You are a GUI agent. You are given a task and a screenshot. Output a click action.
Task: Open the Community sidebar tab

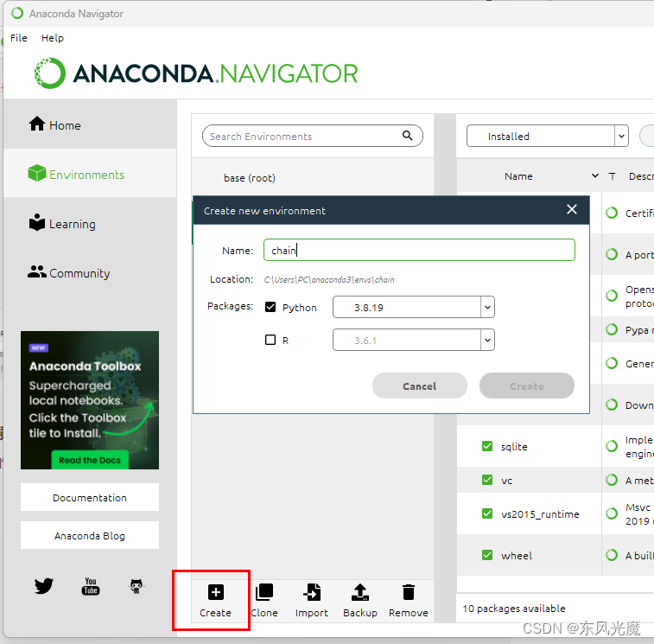coord(90,272)
